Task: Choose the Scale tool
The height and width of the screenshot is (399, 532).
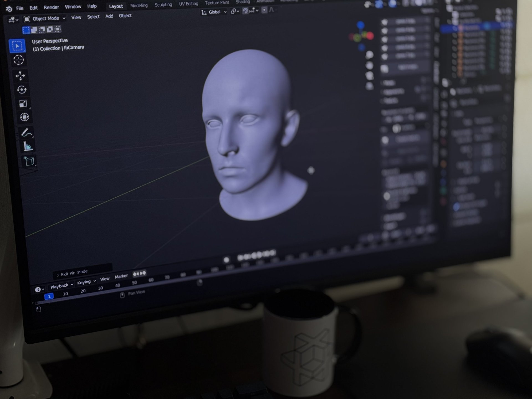Action: coord(23,103)
